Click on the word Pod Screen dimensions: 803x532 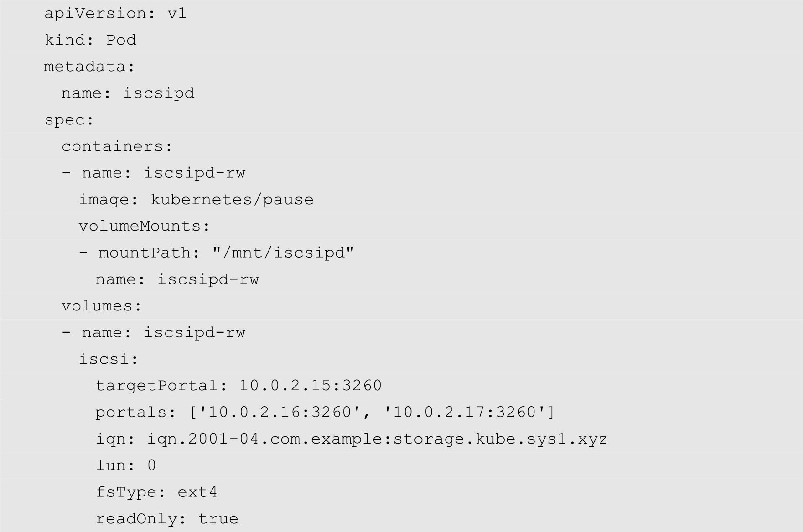pos(121,40)
